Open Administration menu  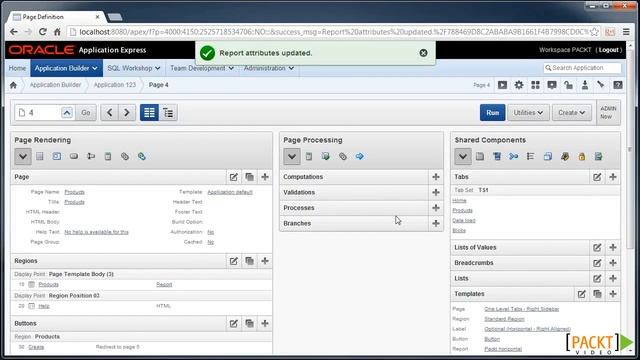point(269,68)
